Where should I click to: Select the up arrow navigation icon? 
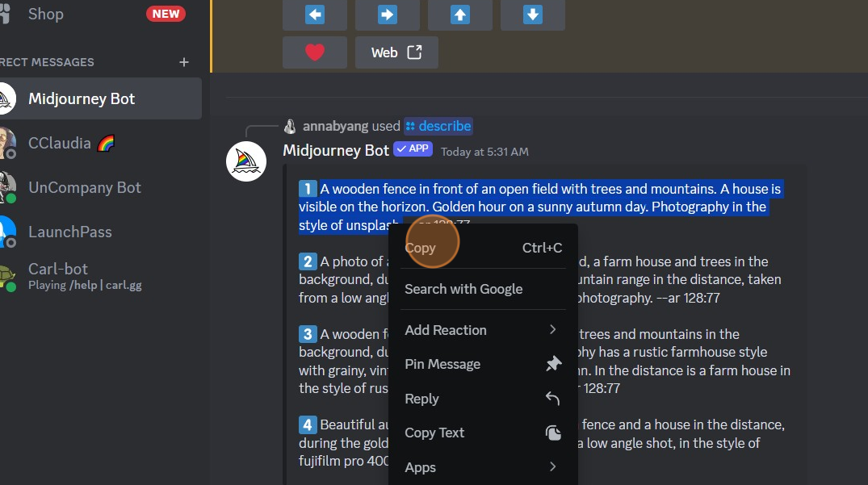(459, 14)
